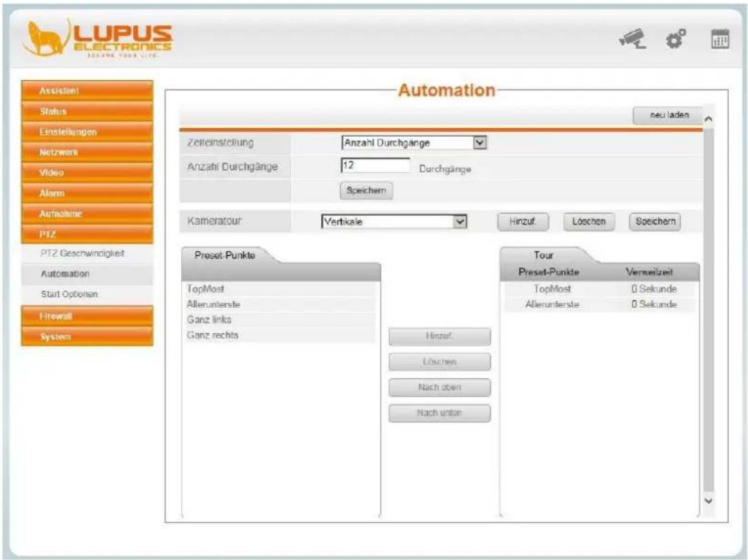Open the Aufnahme menu

pyautogui.click(x=87, y=213)
